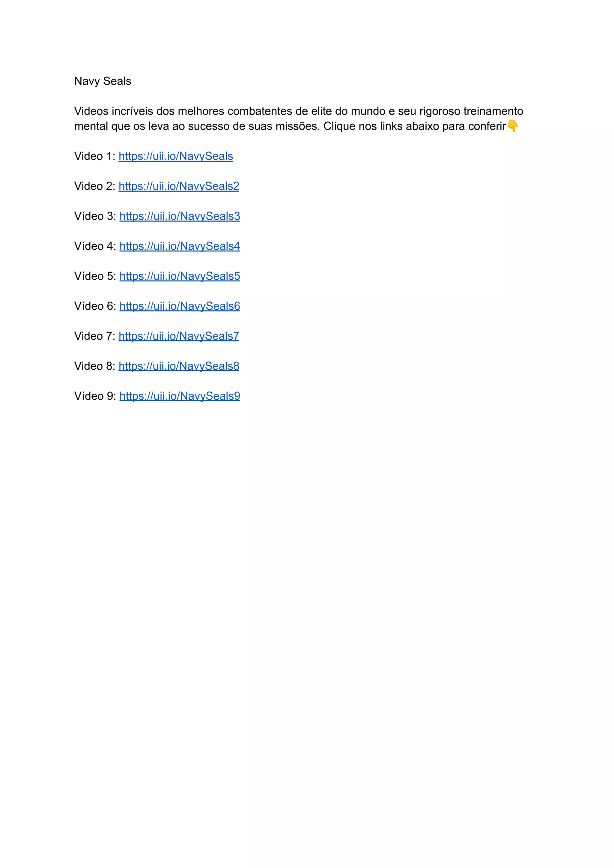Click the NavySeals4 URL

click(180, 246)
